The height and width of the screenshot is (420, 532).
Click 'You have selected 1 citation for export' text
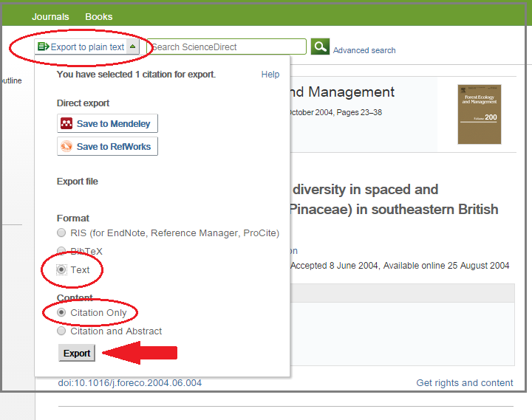point(136,75)
